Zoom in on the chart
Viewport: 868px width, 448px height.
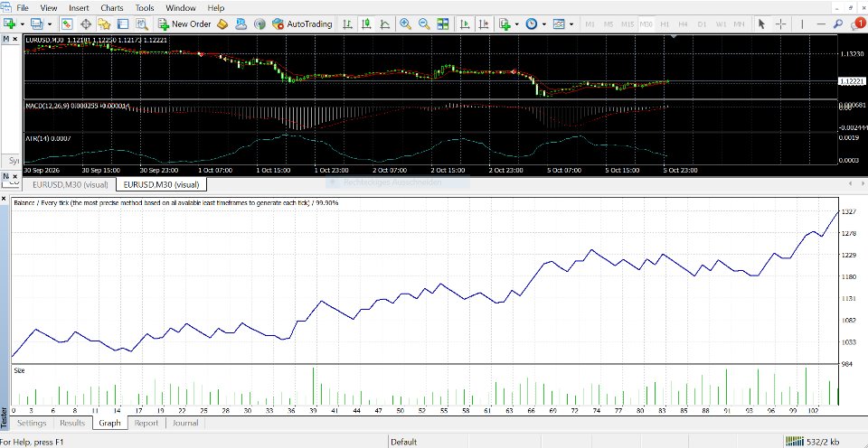[x=406, y=23]
